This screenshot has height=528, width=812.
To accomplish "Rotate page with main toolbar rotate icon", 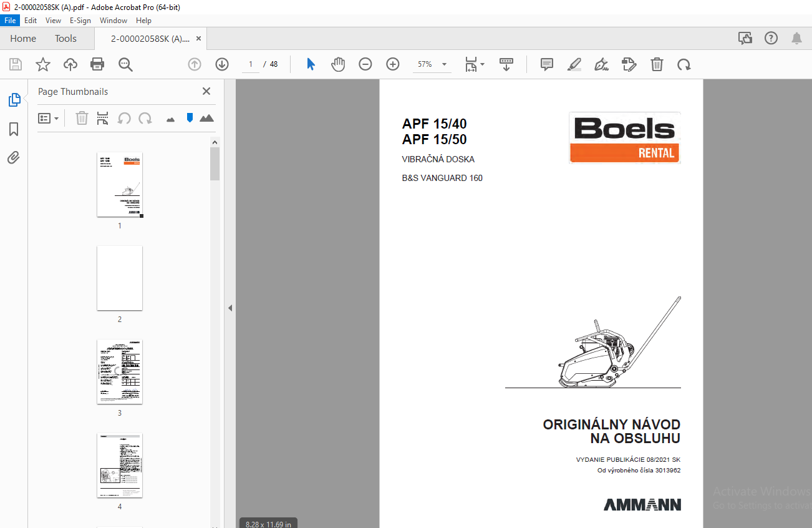I will (684, 64).
